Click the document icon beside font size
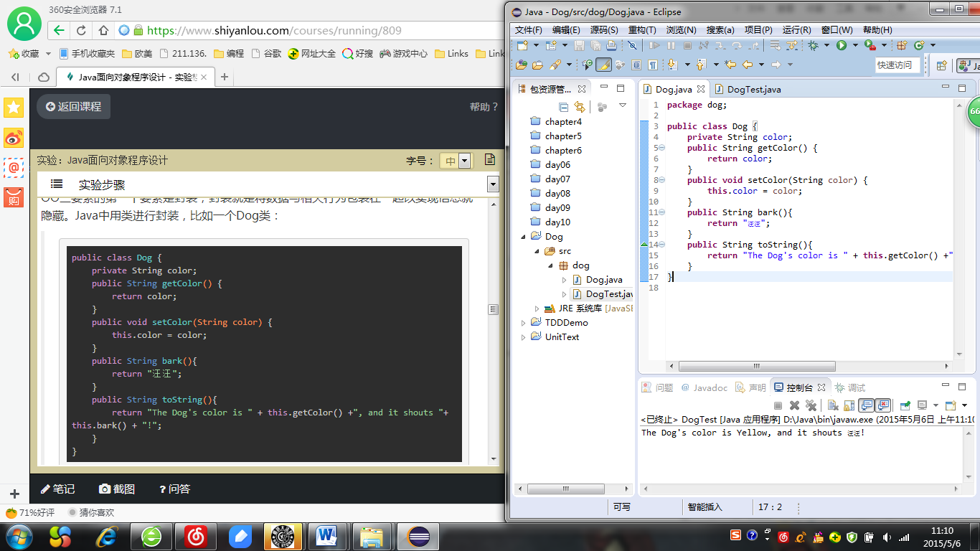 click(x=490, y=159)
